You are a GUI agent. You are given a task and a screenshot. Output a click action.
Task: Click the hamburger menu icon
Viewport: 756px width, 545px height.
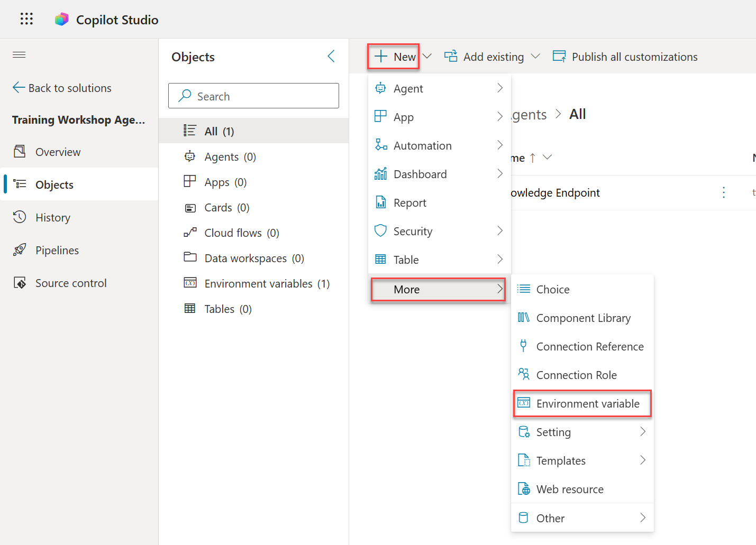point(19,54)
